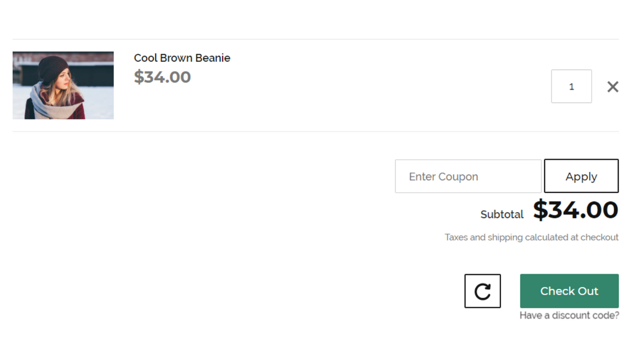Click the Subtotal label
Screen dimensions: 644x362
(502, 214)
